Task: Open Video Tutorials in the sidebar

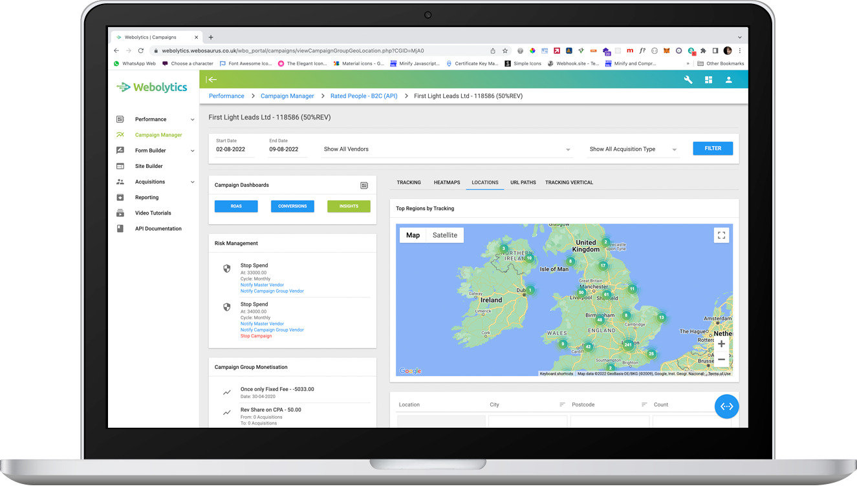Action: click(155, 213)
